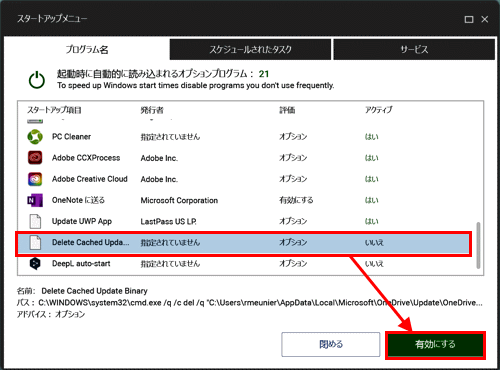Select the Adobe Creative Cloud entry
500x370 pixels.
tap(90, 179)
